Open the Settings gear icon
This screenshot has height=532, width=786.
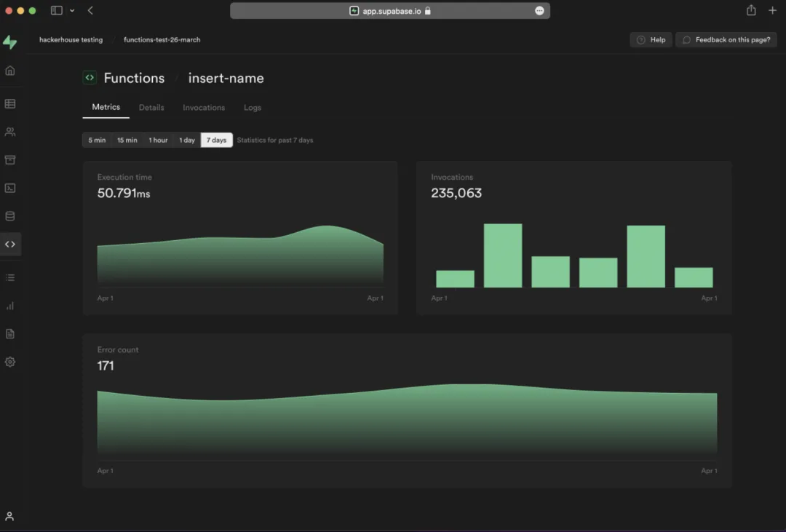click(x=10, y=362)
